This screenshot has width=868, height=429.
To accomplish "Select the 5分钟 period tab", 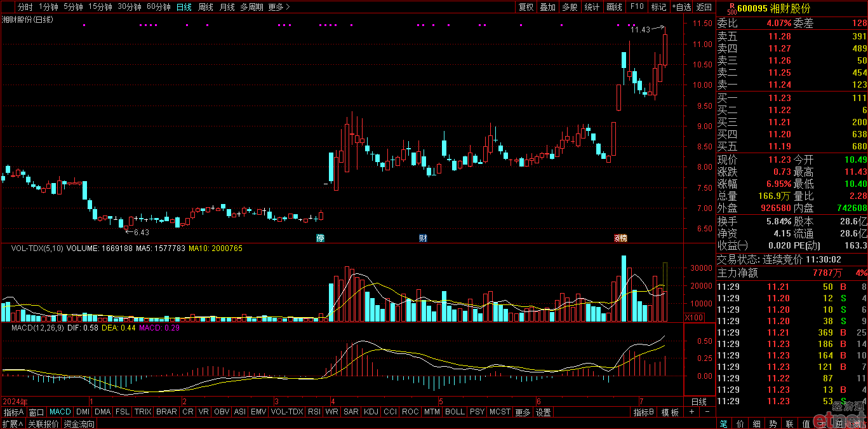I will coord(73,7).
